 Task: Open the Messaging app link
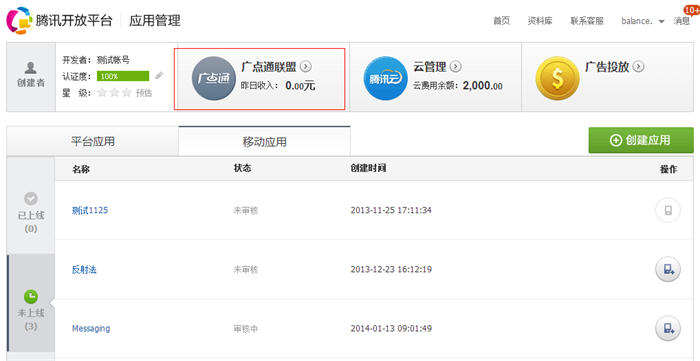(91, 328)
